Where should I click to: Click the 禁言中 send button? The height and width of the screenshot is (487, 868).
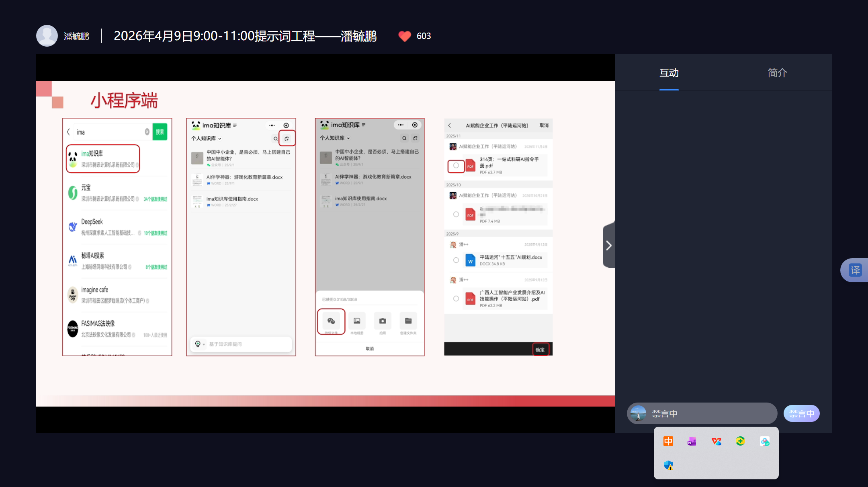[801, 413]
